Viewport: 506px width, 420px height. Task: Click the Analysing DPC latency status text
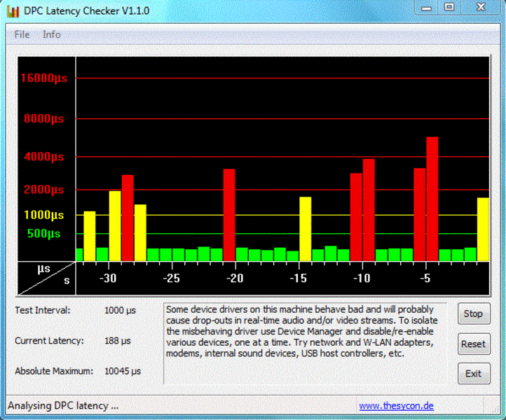(x=63, y=405)
